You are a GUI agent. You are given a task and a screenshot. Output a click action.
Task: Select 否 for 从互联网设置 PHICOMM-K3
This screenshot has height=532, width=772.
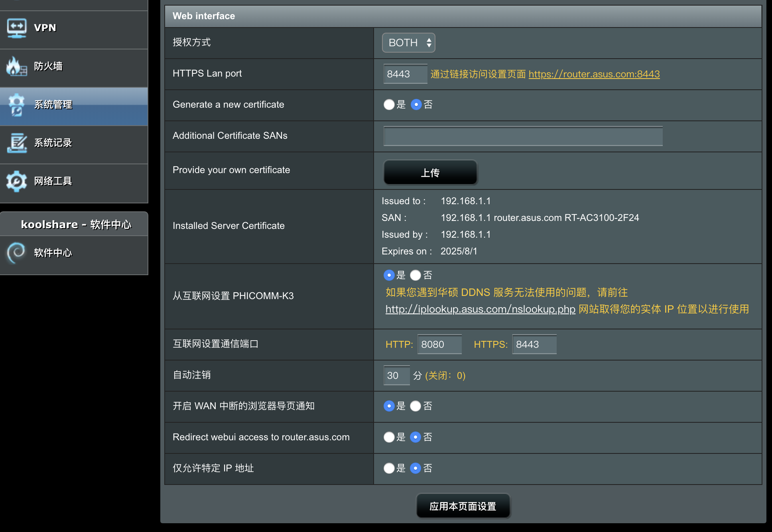pos(416,275)
